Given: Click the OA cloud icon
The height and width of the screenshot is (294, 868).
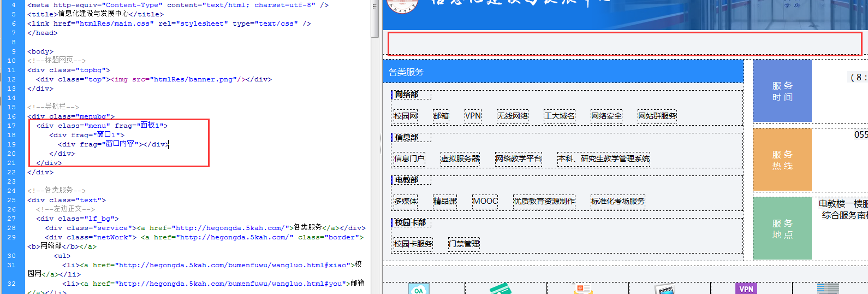Looking at the screenshot, I should tap(419, 289).
